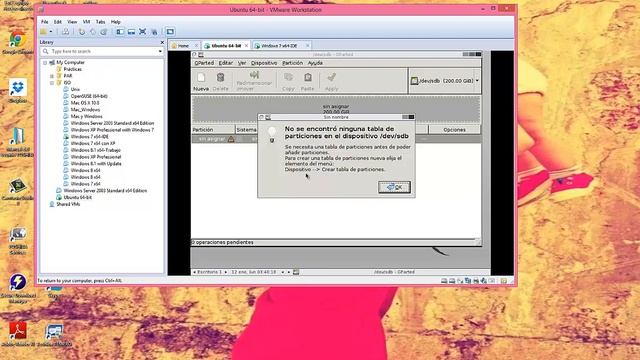Open Adobe Reader desktop icon
The width and height of the screenshot is (640, 360).
(x=17, y=334)
